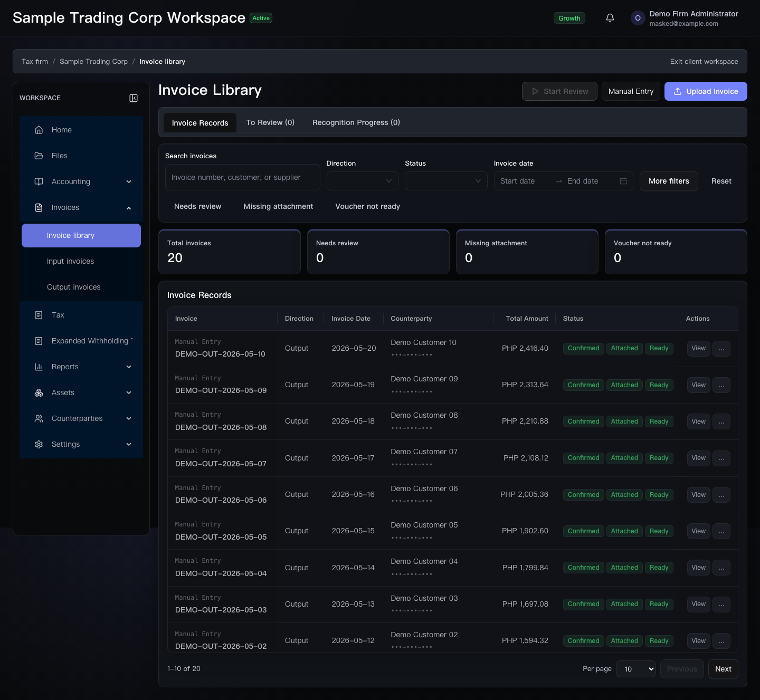
Task: Open more actions for DEMO-OUT-2026-05-08
Action: 721,421
